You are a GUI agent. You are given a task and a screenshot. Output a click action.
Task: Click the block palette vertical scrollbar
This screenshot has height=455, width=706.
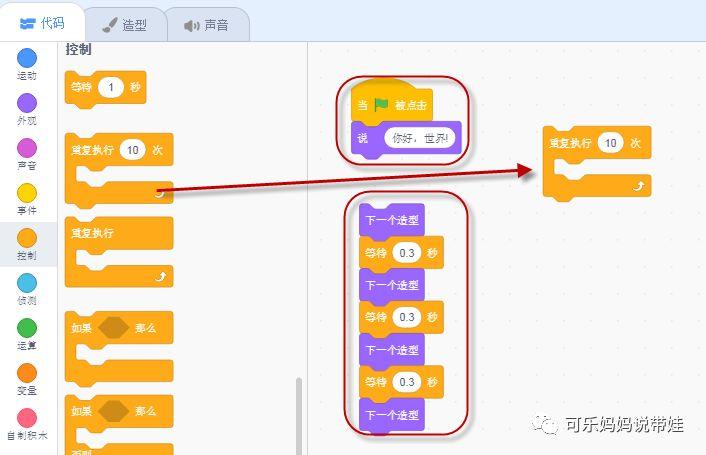point(299,416)
